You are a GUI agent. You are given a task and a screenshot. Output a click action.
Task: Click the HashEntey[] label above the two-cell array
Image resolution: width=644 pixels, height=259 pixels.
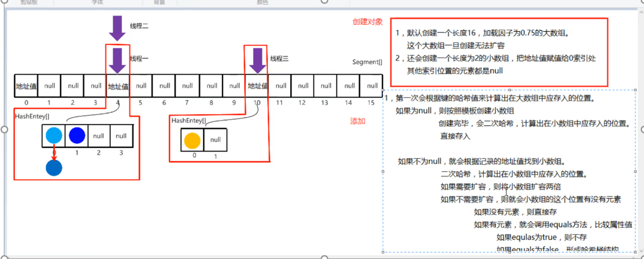(x=189, y=121)
